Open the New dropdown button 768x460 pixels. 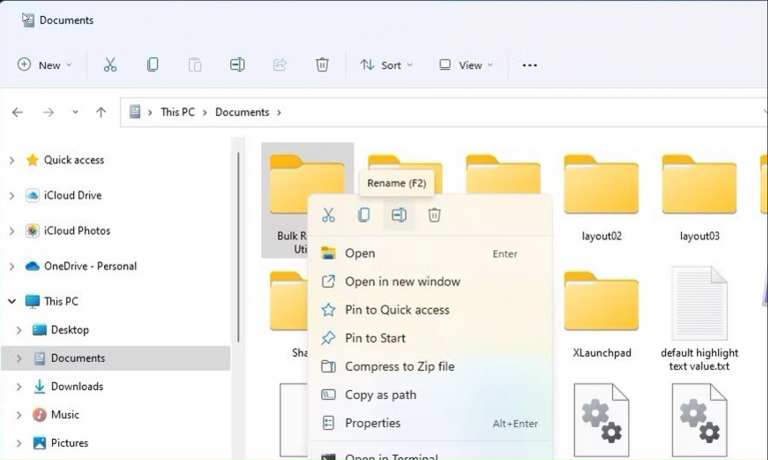pos(45,65)
